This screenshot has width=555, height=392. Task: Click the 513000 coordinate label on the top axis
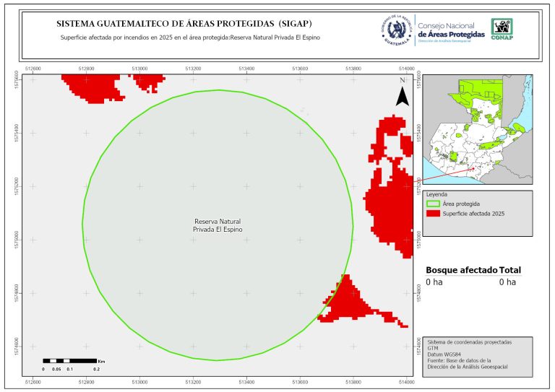pyautogui.click(x=140, y=68)
